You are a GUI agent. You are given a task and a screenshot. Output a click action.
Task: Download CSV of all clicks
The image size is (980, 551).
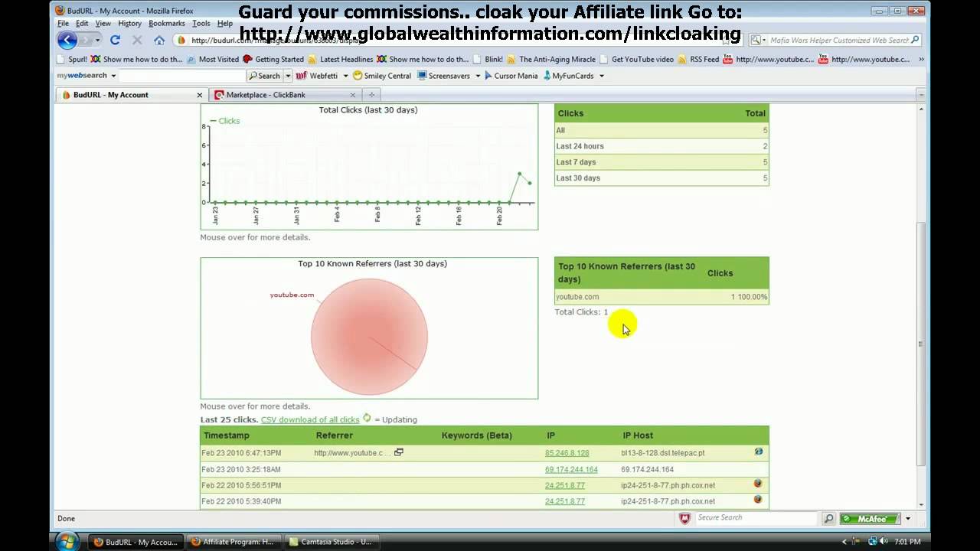310,419
